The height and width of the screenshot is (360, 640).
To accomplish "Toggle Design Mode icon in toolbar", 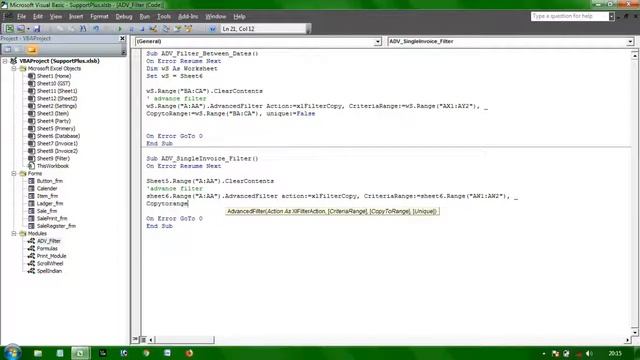I will (153, 29).
